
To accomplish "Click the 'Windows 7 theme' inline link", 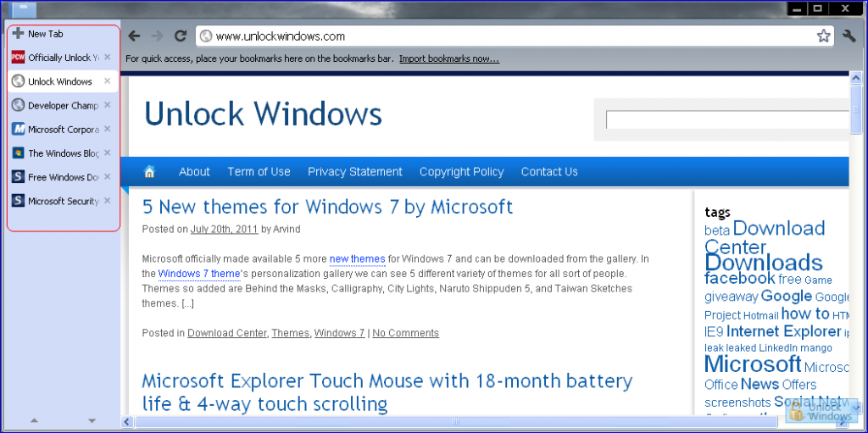I will point(199,274).
